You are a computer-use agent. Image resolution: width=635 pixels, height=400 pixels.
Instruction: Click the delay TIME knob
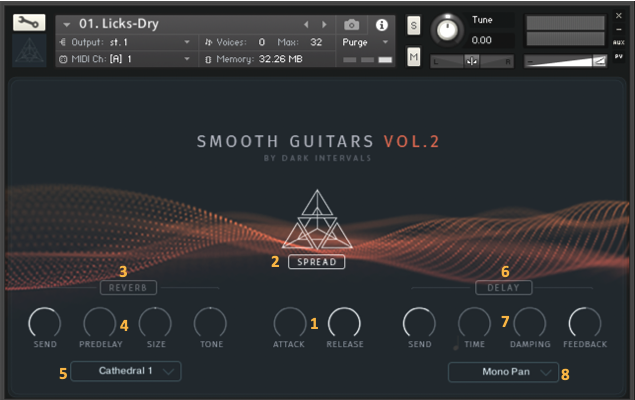(x=474, y=323)
